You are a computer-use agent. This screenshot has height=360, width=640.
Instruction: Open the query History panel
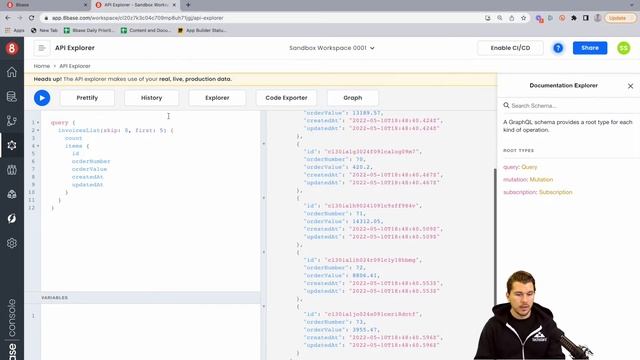coord(151,98)
